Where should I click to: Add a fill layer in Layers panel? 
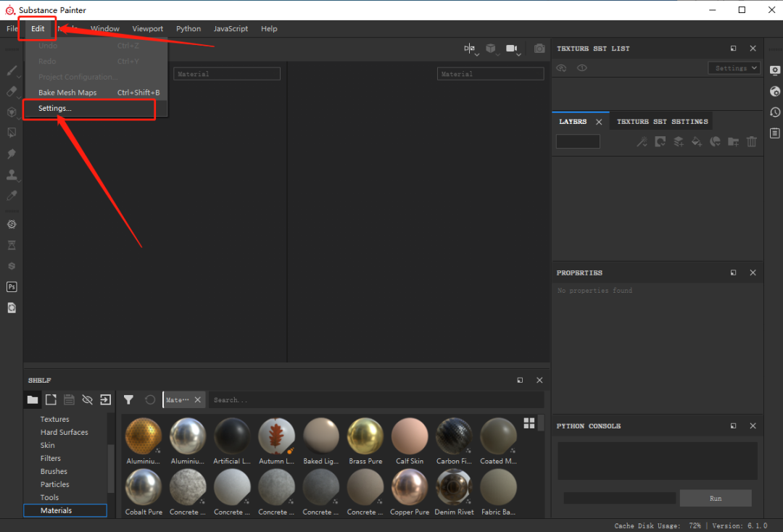point(697,142)
